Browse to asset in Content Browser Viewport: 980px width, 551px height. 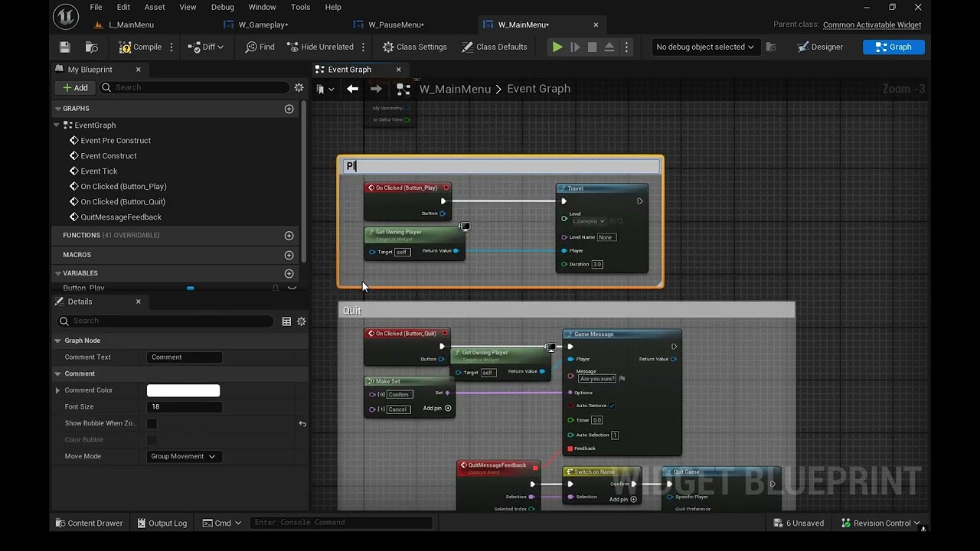tap(92, 47)
